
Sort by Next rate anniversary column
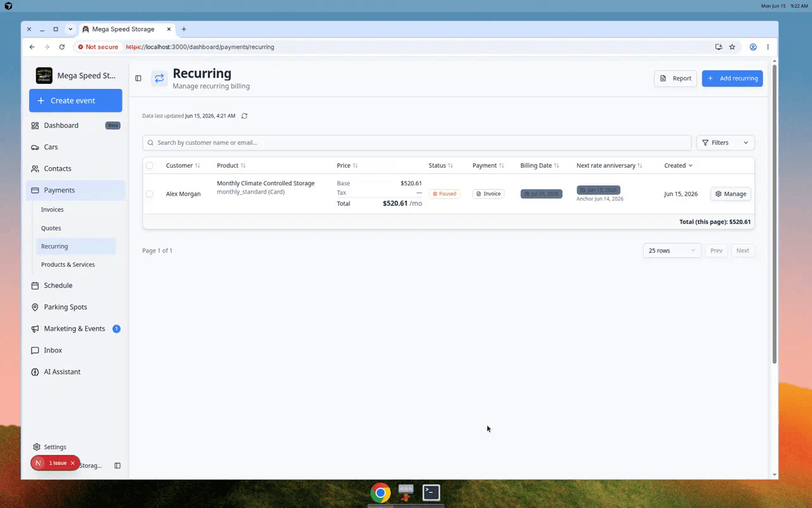click(610, 166)
